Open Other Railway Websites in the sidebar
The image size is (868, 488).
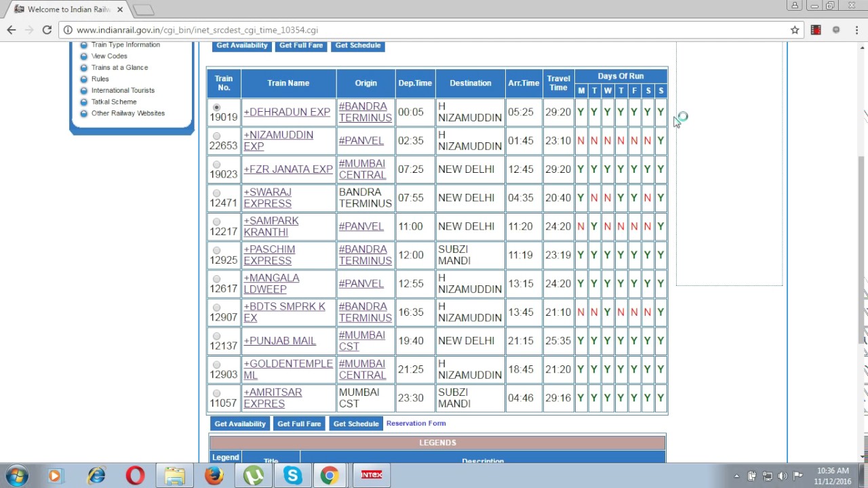coord(128,113)
